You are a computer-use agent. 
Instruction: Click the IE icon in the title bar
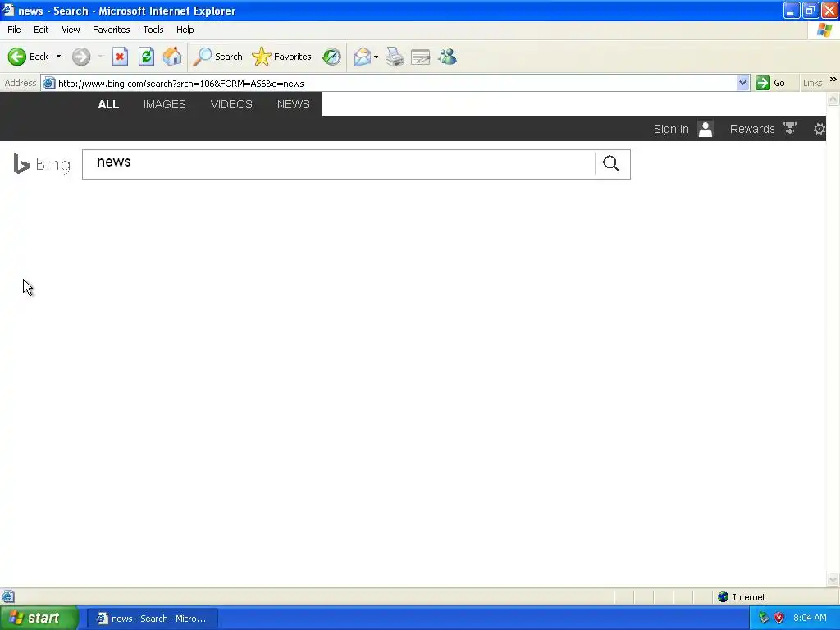[7, 10]
